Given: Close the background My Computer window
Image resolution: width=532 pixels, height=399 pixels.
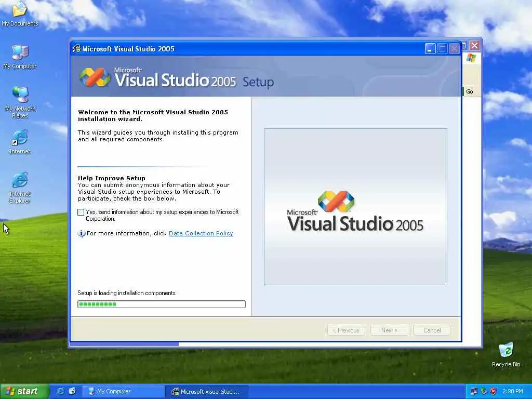Looking at the screenshot, I should pyautogui.click(x=475, y=46).
